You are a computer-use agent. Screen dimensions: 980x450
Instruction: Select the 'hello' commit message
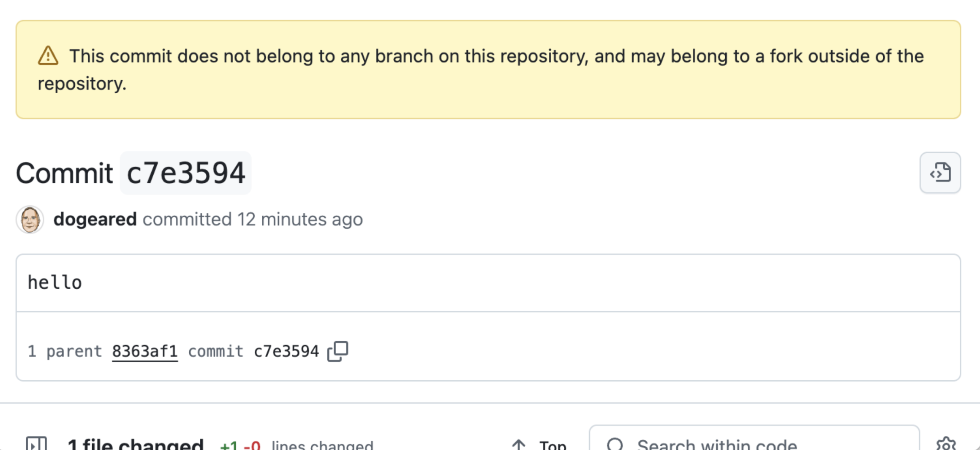(55, 282)
